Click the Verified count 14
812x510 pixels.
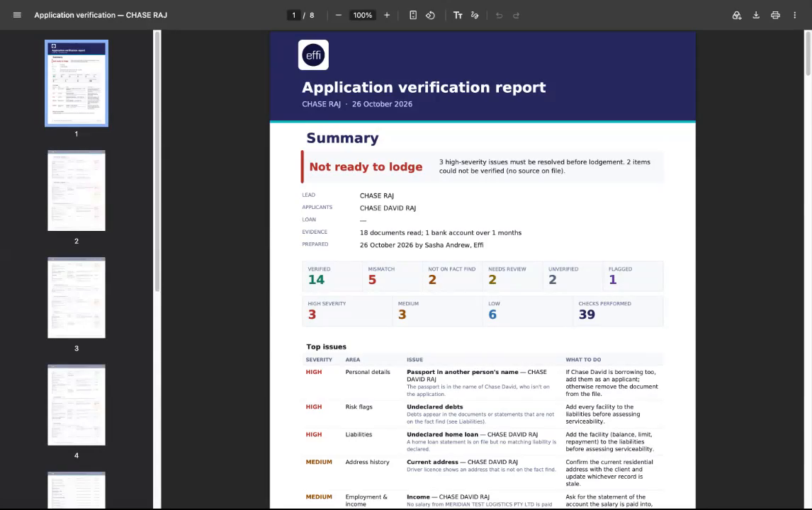(316, 280)
